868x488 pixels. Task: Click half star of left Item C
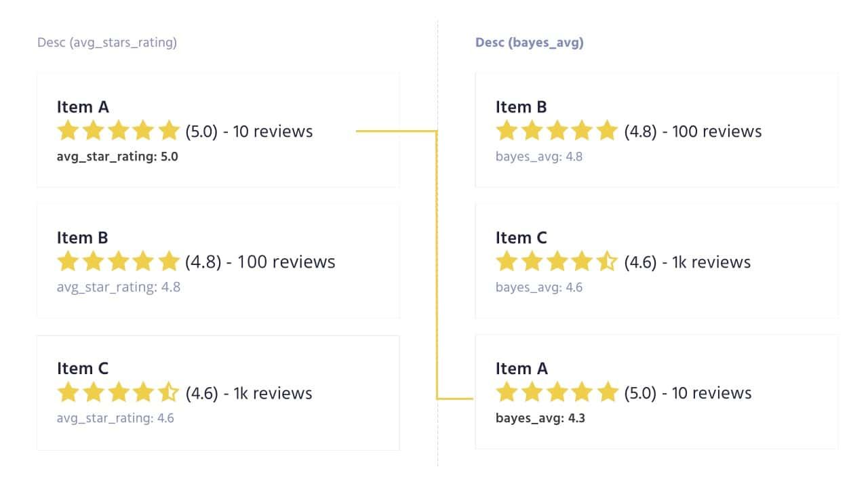[168, 392]
